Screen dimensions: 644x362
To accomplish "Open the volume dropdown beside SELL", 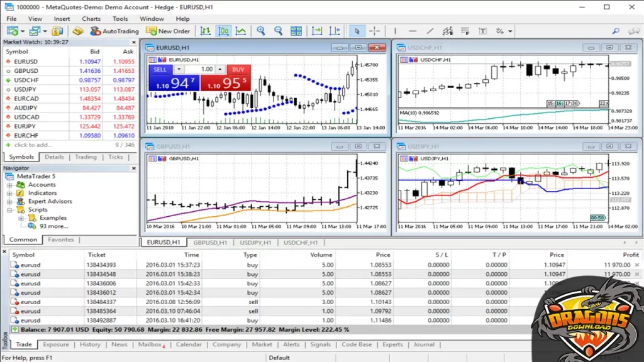I will point(179,69).
